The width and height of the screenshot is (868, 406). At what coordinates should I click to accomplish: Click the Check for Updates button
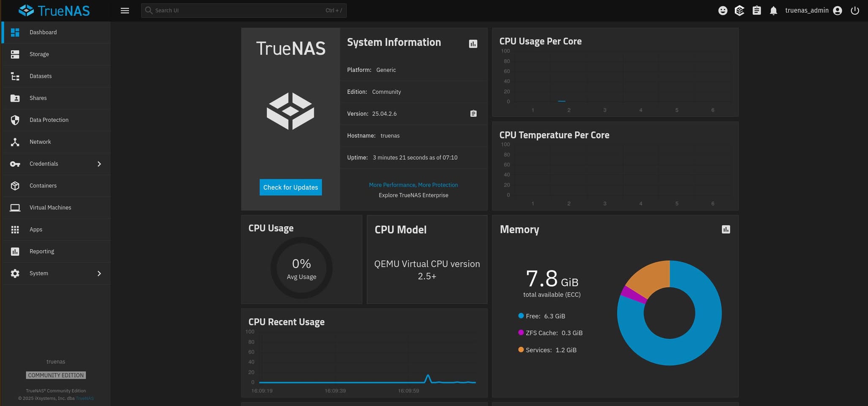coord(291,187)
